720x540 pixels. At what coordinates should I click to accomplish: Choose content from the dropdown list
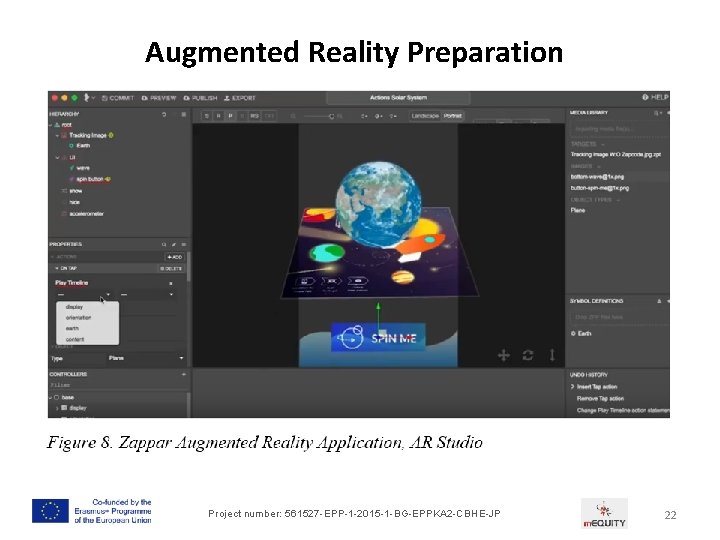(87, 339)
